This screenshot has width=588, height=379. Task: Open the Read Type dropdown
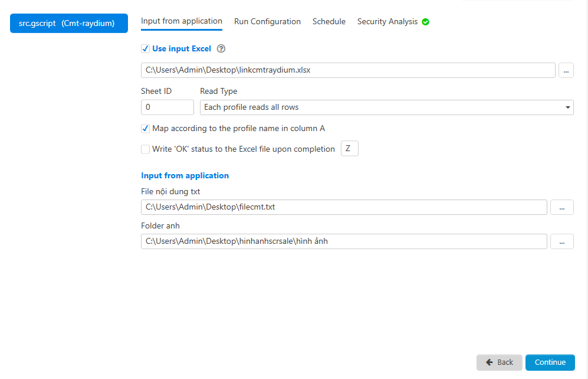point(387,107)
